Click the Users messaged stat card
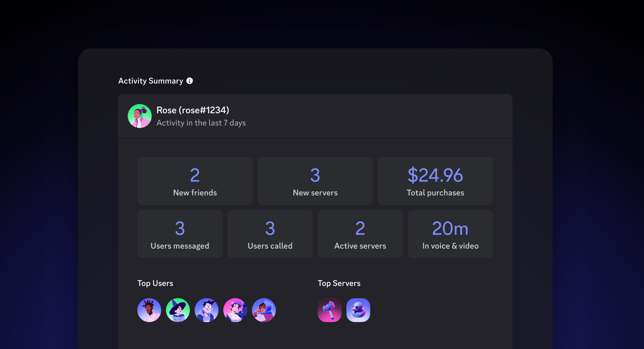 180,234
